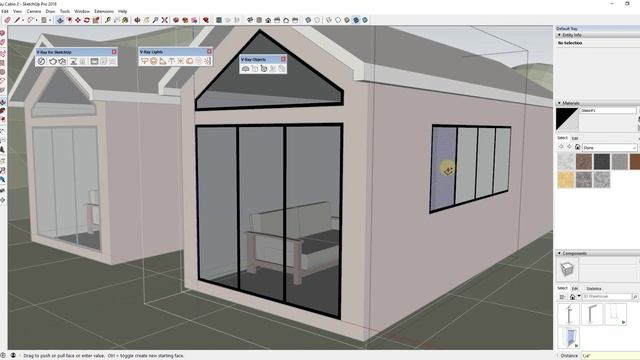The image size is (640, 360).
Task: Click the Zoom Extents icon
Action: pos(164,20)
